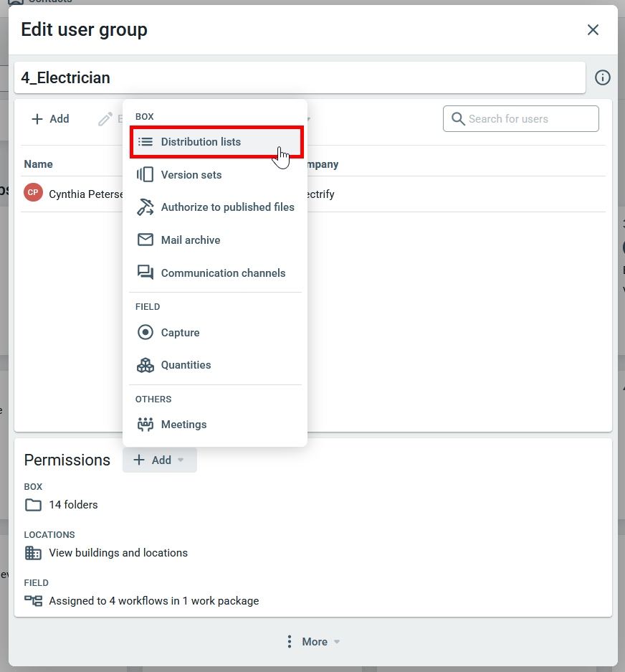The image size is (625, 672).
Task: Click the 14 folders folder icon
Action: [x=33, y=505]
